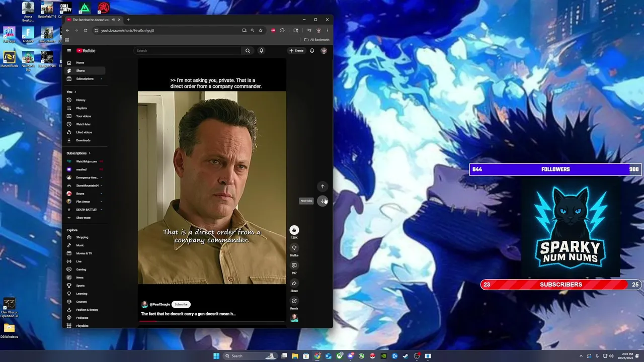The width and height of the screenshot is (644, 362).
Task: Open the zoom magnifier in address bar
Action: tap(253, 30)
